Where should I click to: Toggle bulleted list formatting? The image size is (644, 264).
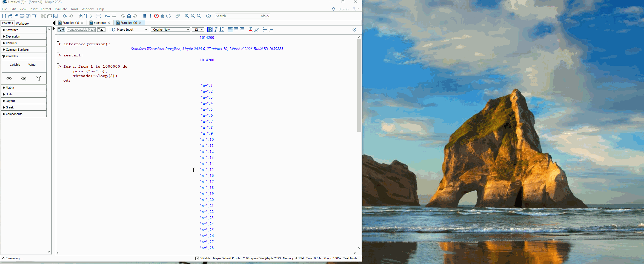tap(265, 30)
